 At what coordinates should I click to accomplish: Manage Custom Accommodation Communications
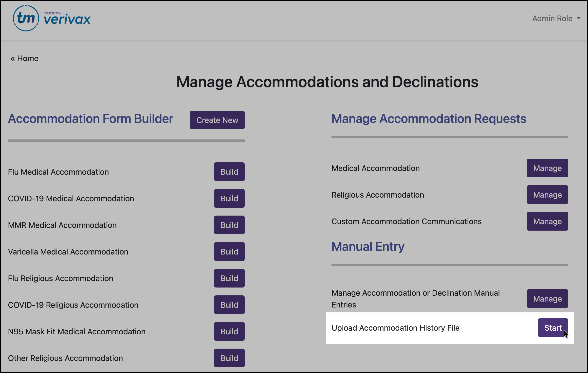547,221
